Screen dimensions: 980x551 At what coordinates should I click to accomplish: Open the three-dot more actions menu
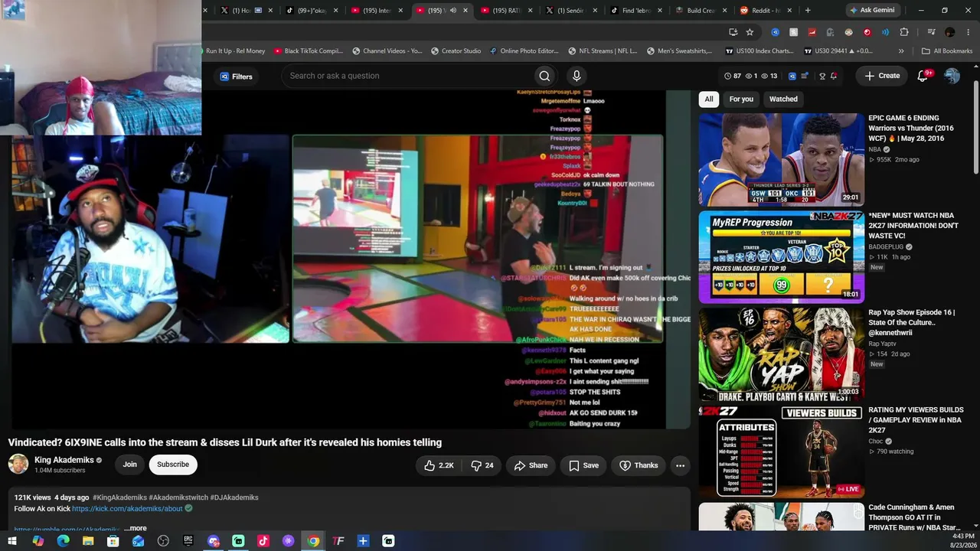coord(680,465)
